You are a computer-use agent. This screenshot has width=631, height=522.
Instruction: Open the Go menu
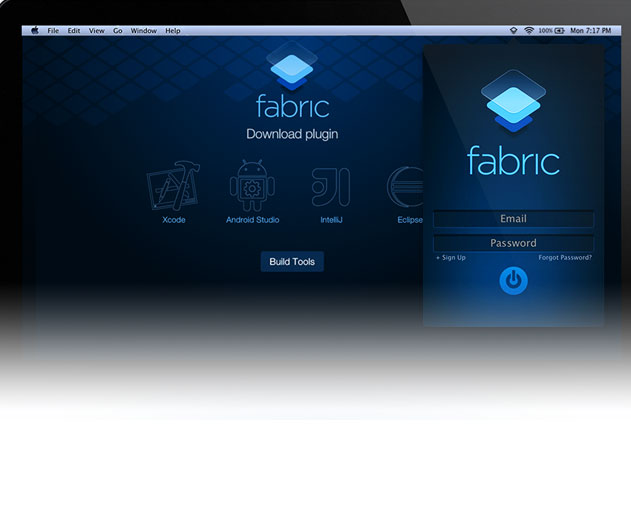coord(118,31)
